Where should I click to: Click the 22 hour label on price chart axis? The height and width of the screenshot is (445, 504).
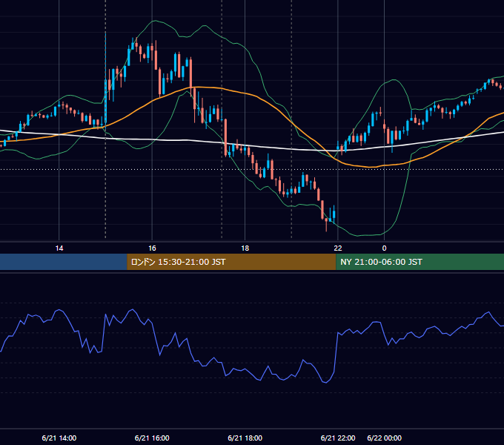[x=338, y=248]
